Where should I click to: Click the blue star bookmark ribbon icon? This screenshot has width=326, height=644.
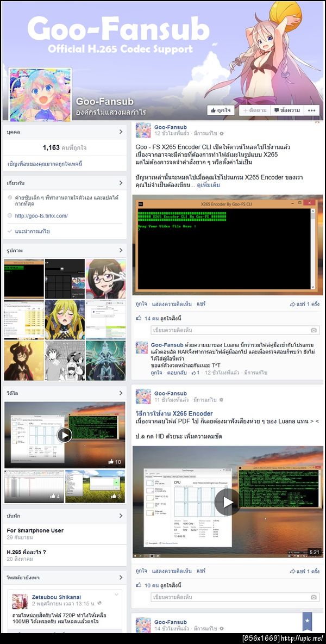(307, 621)
